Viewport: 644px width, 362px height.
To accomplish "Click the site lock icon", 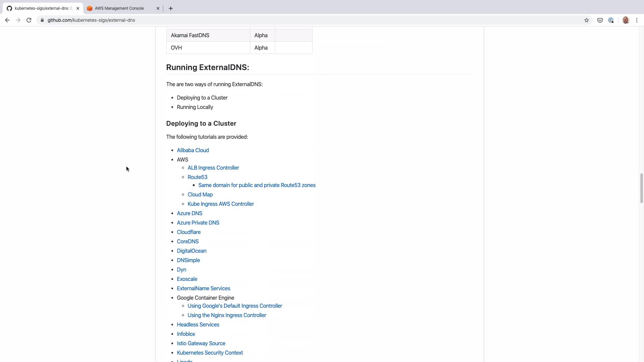I will pos(42,20).
